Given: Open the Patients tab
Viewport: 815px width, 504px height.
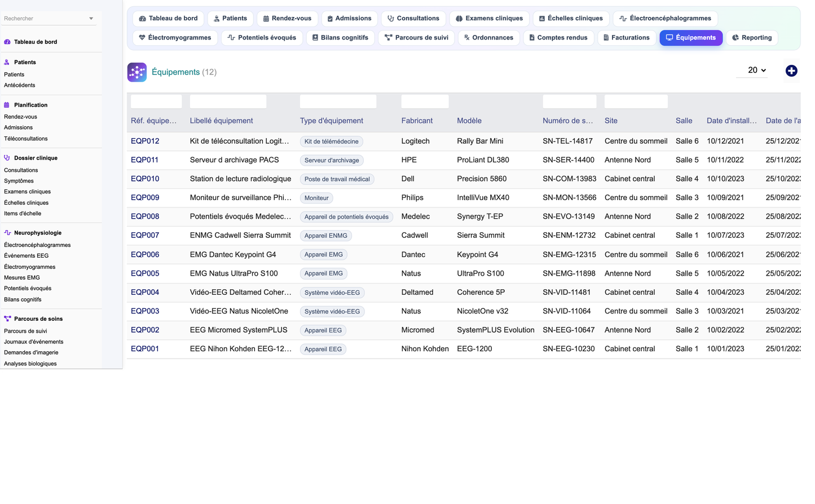Looking at the screenshot, I should tap(230, 19).
